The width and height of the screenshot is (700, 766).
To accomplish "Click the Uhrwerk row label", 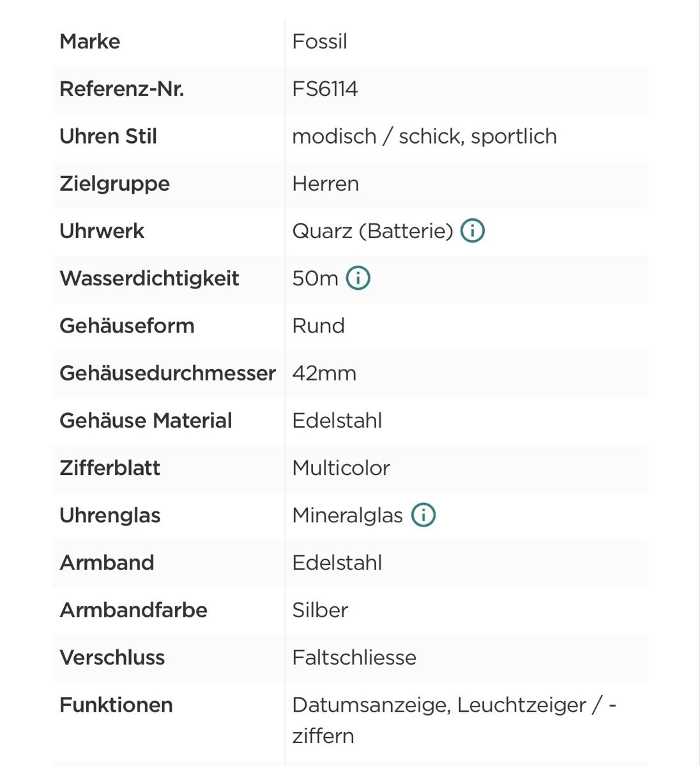I will [102, 230].
